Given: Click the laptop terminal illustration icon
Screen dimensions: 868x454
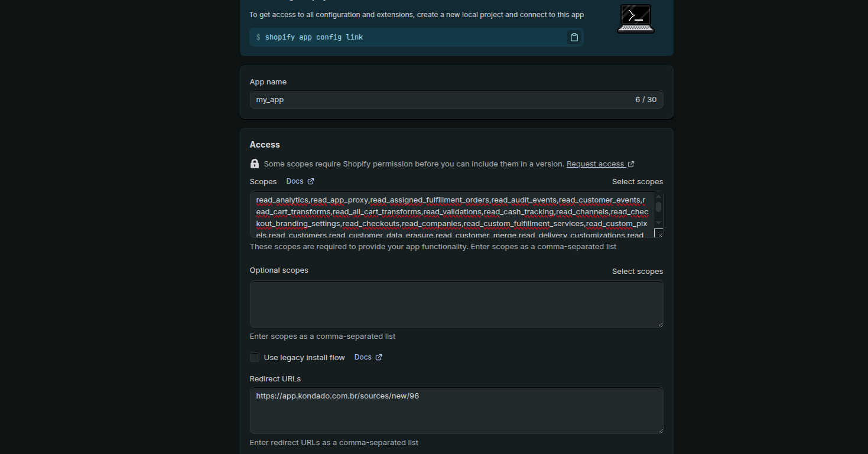Looking at the screenshot, I should point(635,19).
